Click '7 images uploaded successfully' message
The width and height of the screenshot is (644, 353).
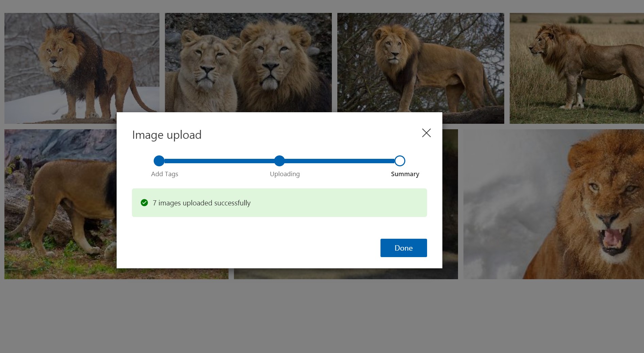[x=202, y=203]
